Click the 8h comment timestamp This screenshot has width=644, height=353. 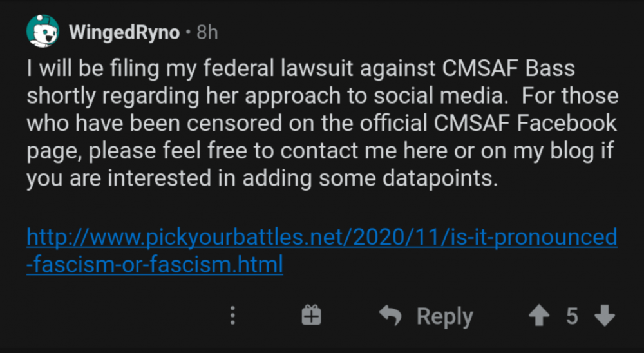[x=207, y=32]
